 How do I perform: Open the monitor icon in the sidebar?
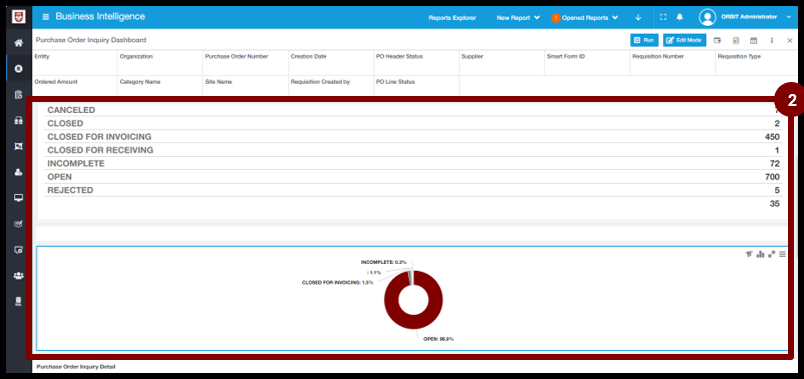click(18, 198)
